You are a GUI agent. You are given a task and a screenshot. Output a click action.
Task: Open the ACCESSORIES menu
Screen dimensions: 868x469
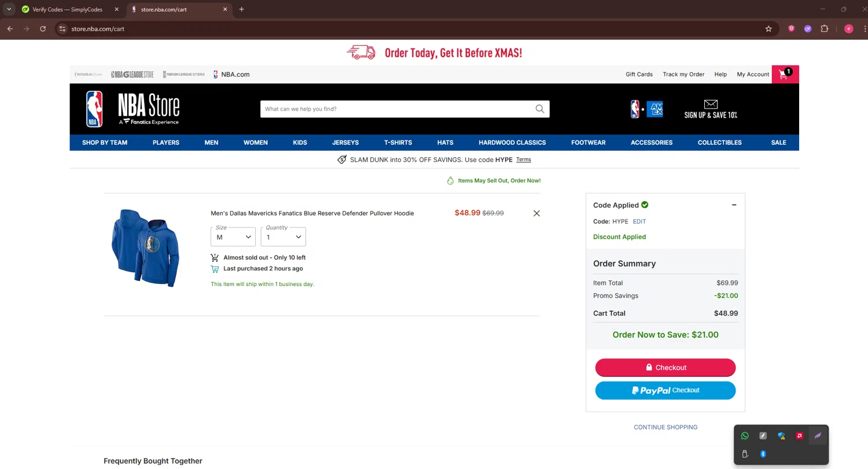tap(652, 142)
